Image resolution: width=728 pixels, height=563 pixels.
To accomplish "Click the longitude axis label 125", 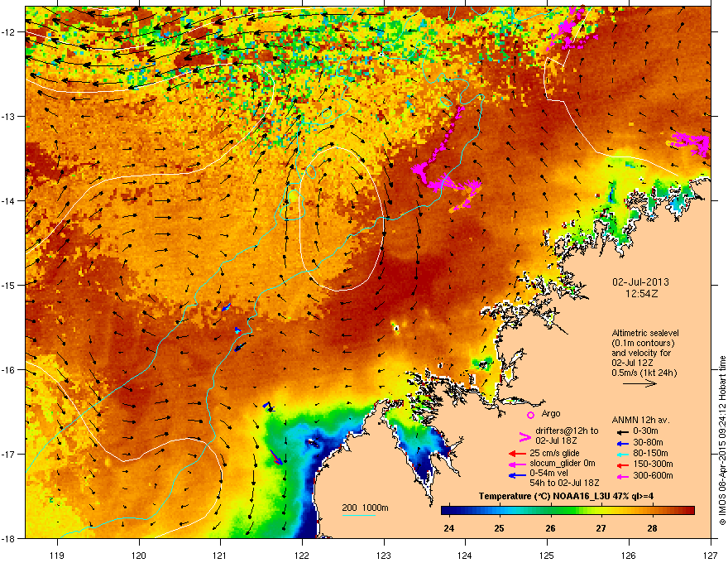I will 547,555.
